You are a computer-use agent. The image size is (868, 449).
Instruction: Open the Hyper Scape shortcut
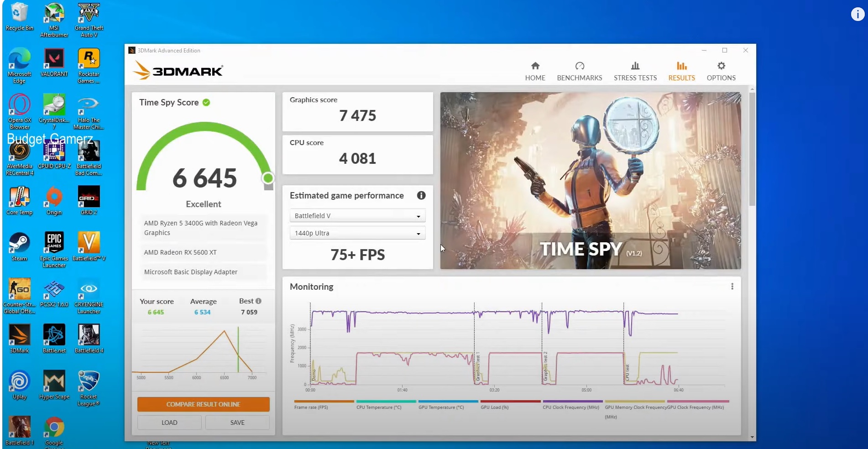coord(54,385)
